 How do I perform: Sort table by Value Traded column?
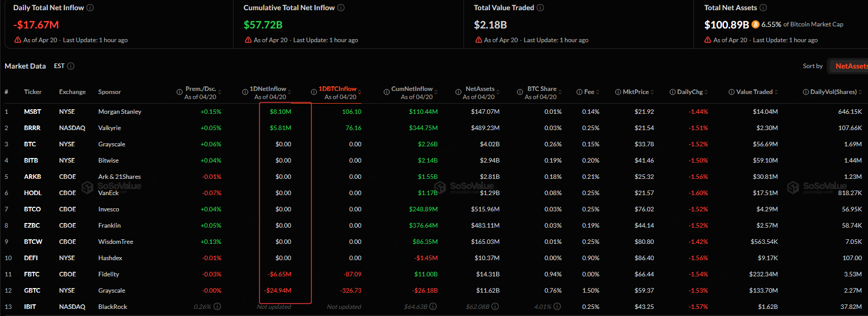776,92
